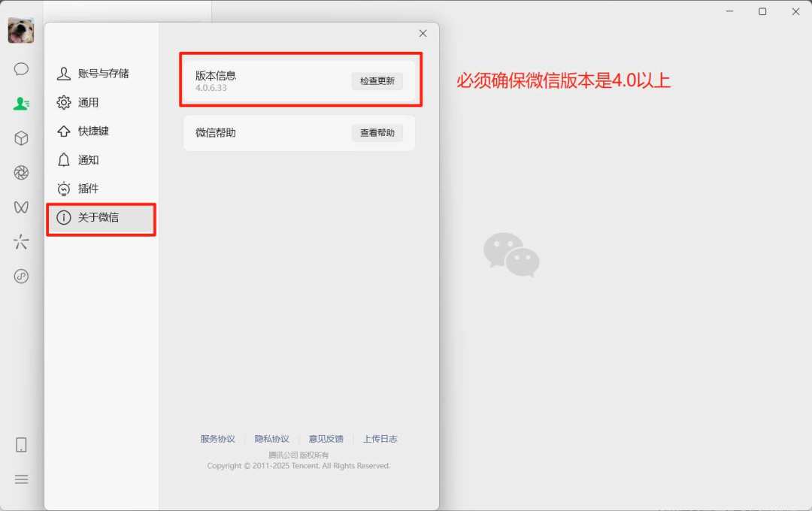Open the Mini Programs icon

point(21,277)
